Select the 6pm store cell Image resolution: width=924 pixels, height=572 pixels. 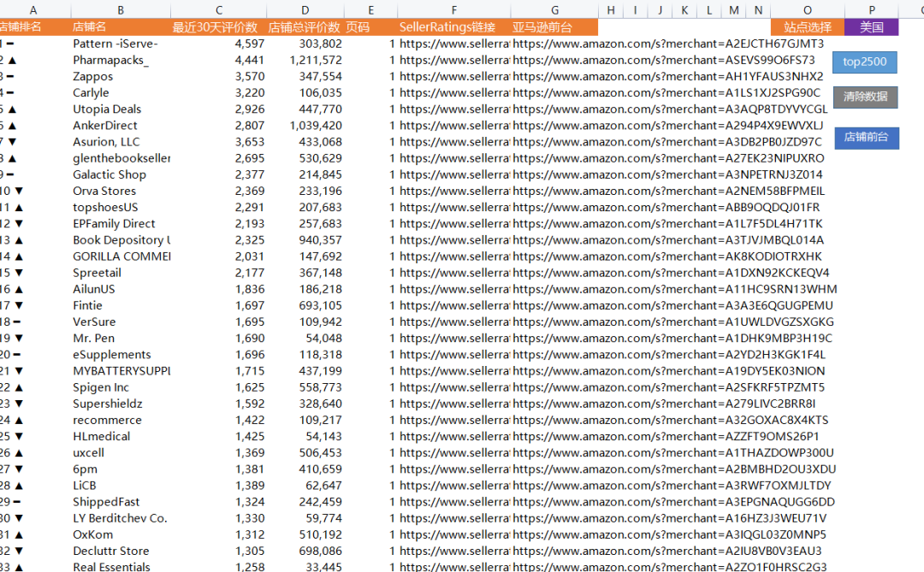tap(121, 469)
